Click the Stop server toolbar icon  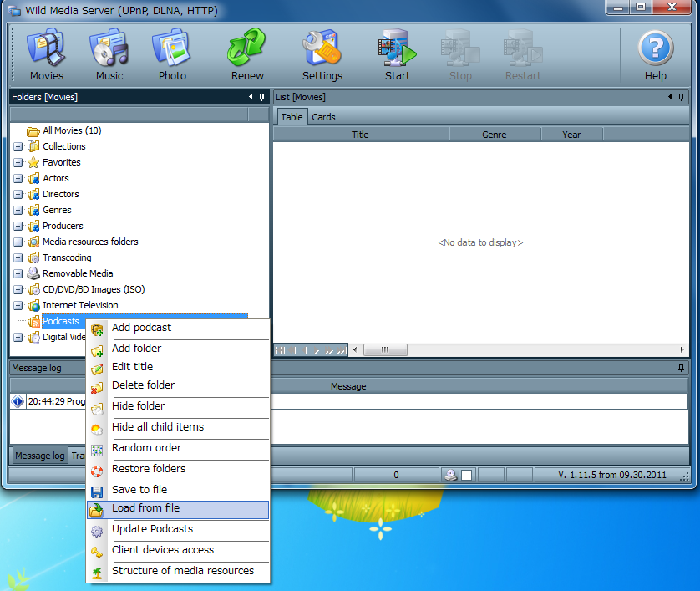(460, 54)
